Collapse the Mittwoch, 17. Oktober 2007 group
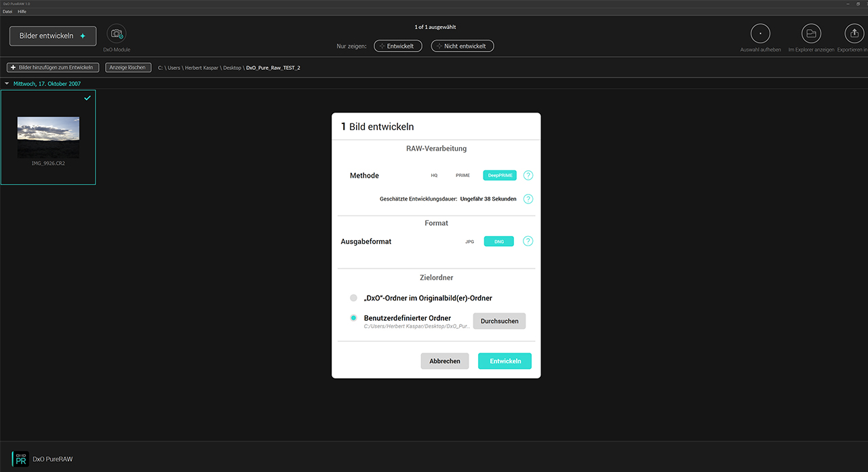868x472 pixels. pos(7,84)
